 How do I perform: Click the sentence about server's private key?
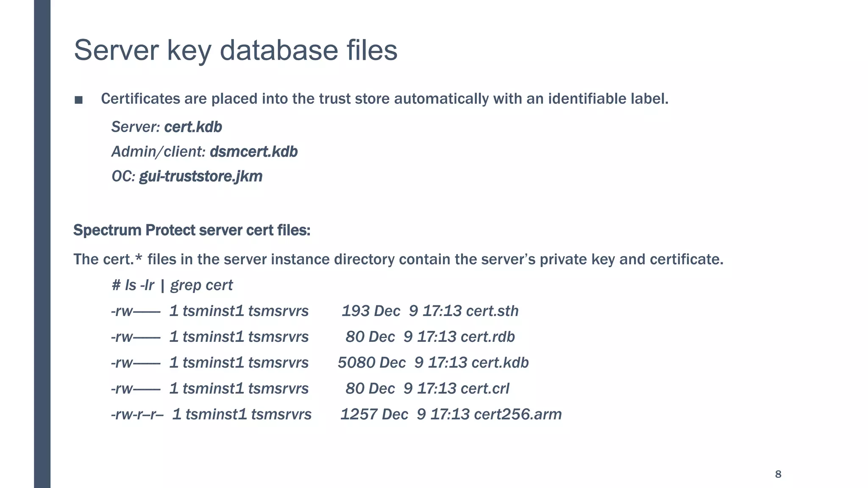click(398, 259)
